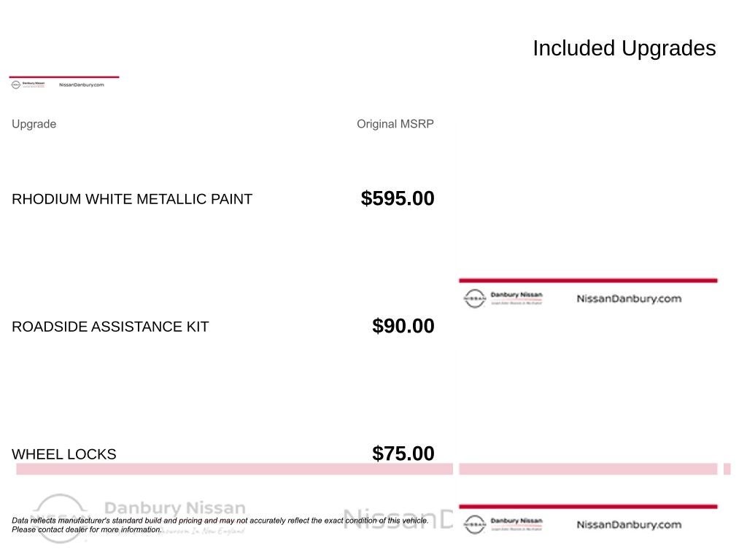Screen dimensions: 747x560
Task: Click the manufacturer data disclaimer text
Action: pos(220,525)
